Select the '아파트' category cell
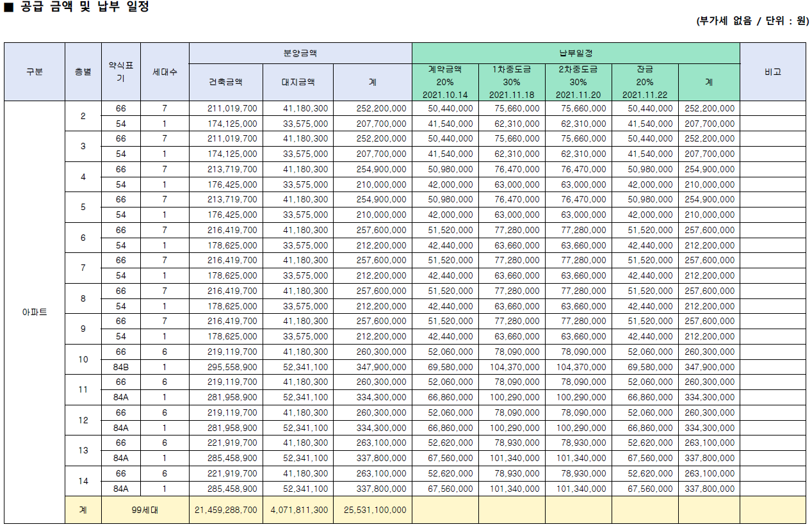 [35, 313]
